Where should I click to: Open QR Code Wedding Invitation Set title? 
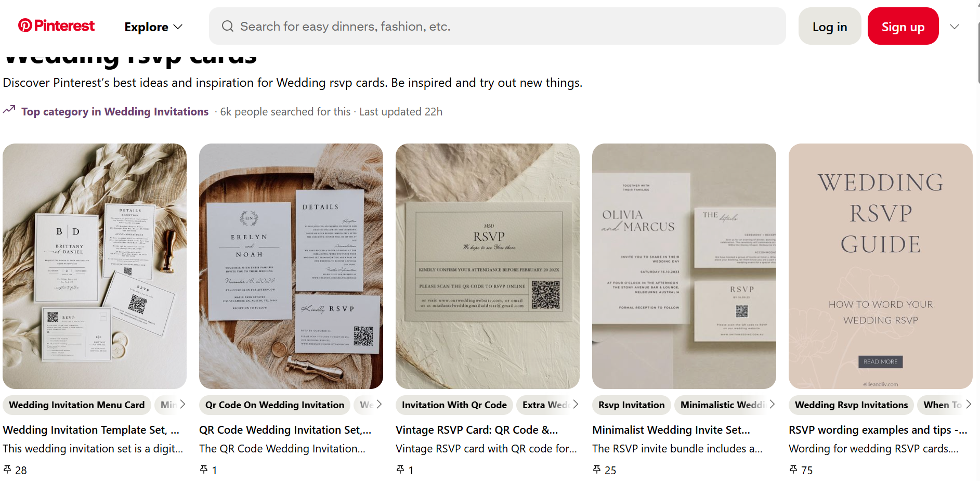(x=285, y=430)
